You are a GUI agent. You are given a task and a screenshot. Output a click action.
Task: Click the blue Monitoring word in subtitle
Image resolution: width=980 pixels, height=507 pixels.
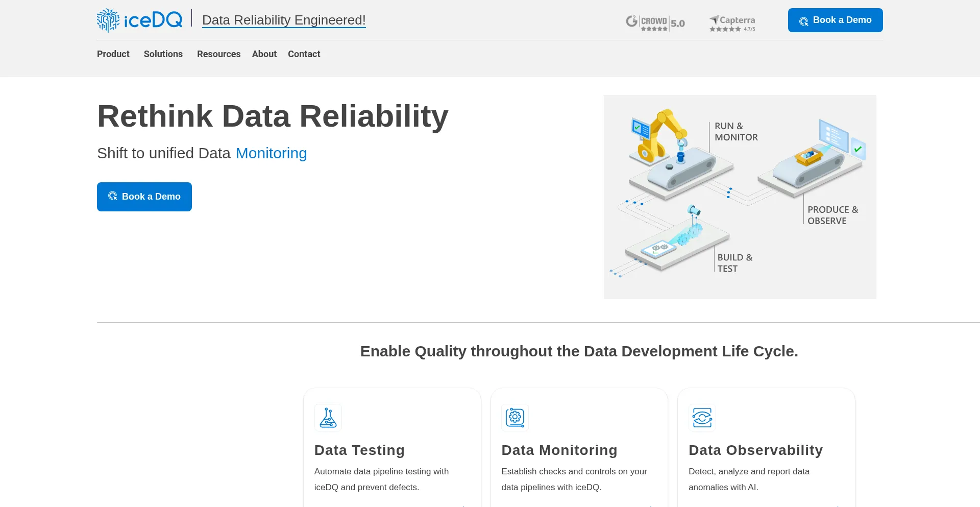[271, 153]
